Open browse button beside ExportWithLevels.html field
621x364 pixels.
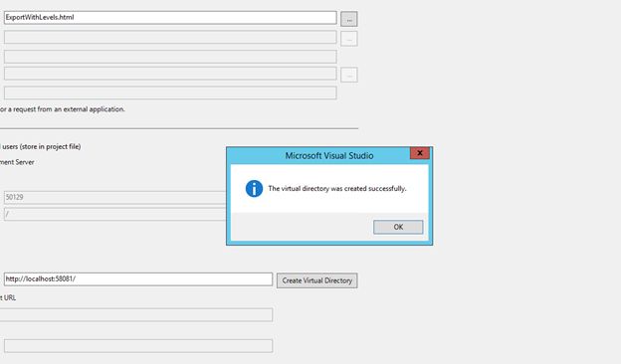point(349,19)
